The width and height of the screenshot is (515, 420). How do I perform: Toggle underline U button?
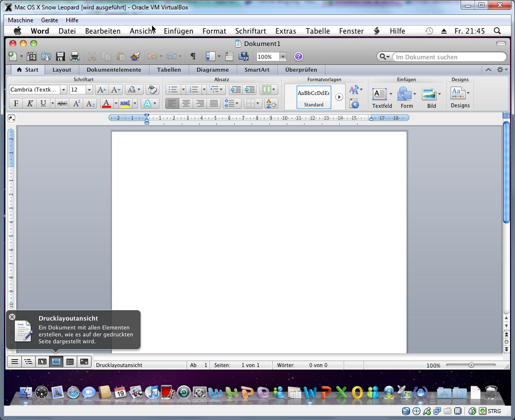(43, 104)
